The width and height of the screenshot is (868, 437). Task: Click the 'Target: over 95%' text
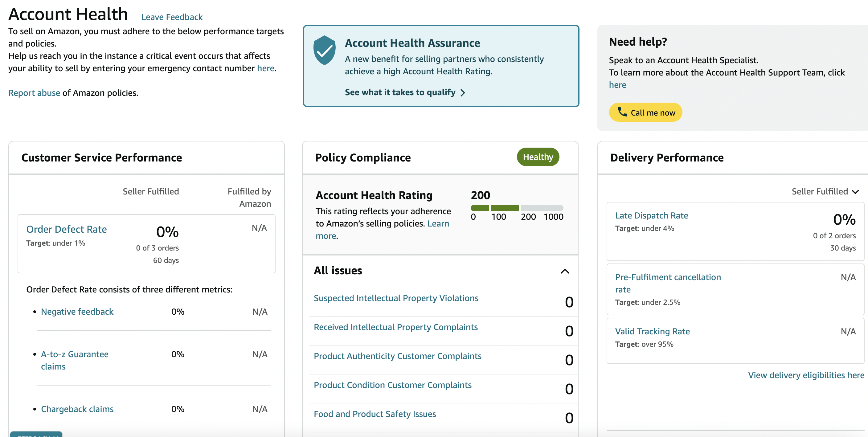(x=644, y=344)
